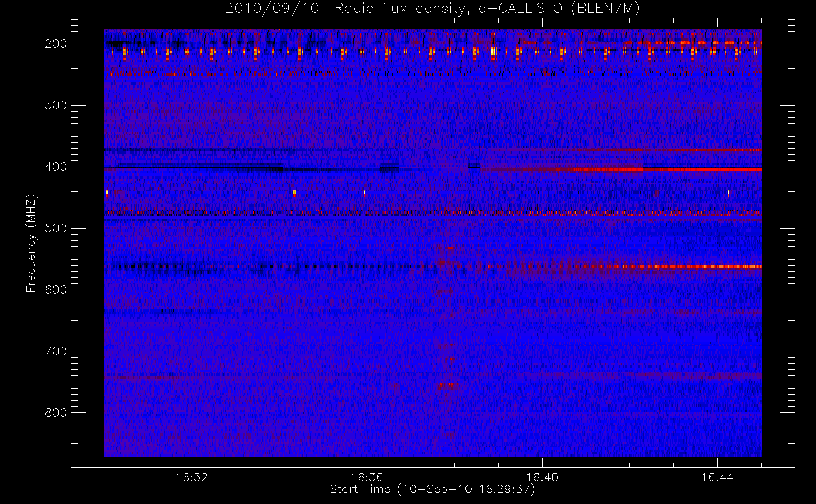Image resolution: width=816 pixels, height=504 pixels.
Task: Select the 500 frequency tick label
Action: tap(56, 228)
